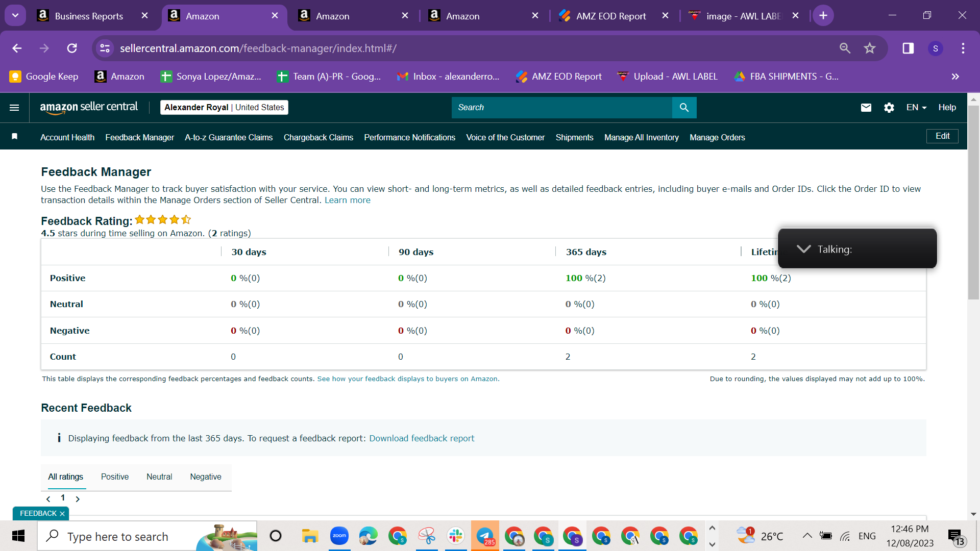980x551 pixels.
Task: Select the Negative feedback tab
Action: click(206, 477)
